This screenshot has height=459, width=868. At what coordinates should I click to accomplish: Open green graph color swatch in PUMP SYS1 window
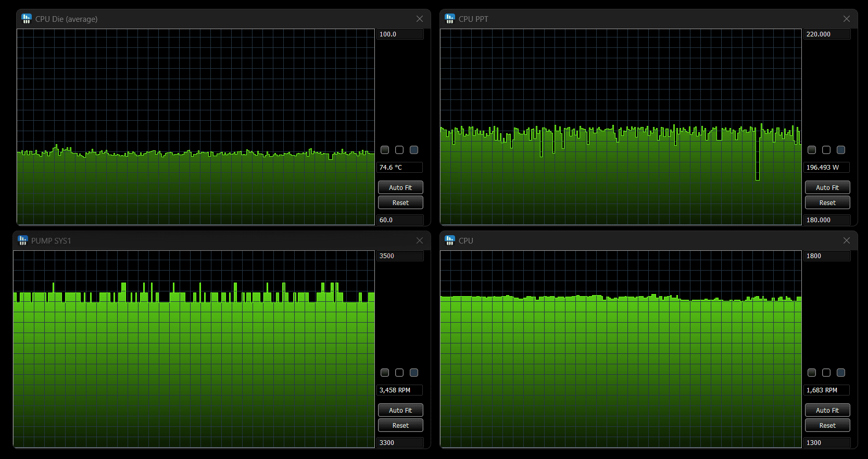[385, 373]
